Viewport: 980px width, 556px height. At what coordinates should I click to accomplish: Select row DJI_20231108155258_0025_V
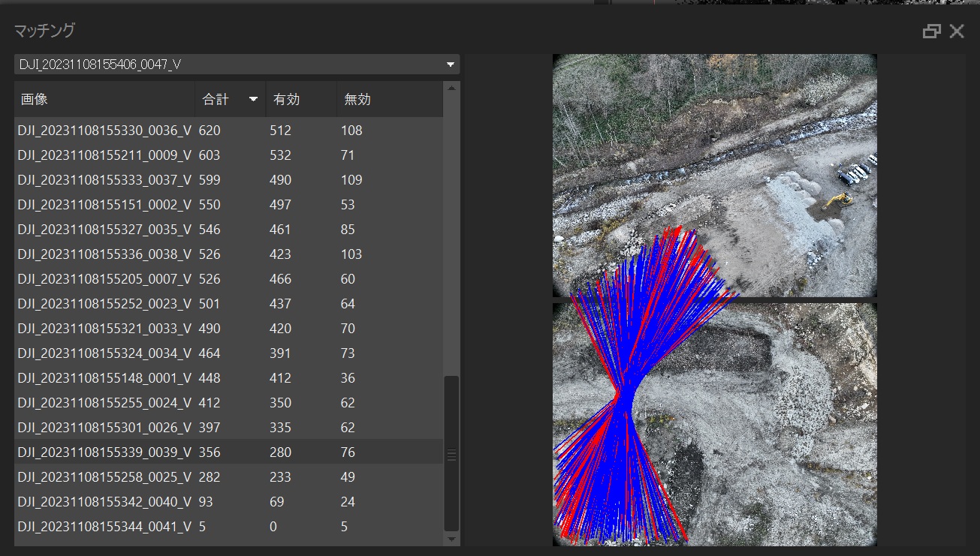pos(105,477)
